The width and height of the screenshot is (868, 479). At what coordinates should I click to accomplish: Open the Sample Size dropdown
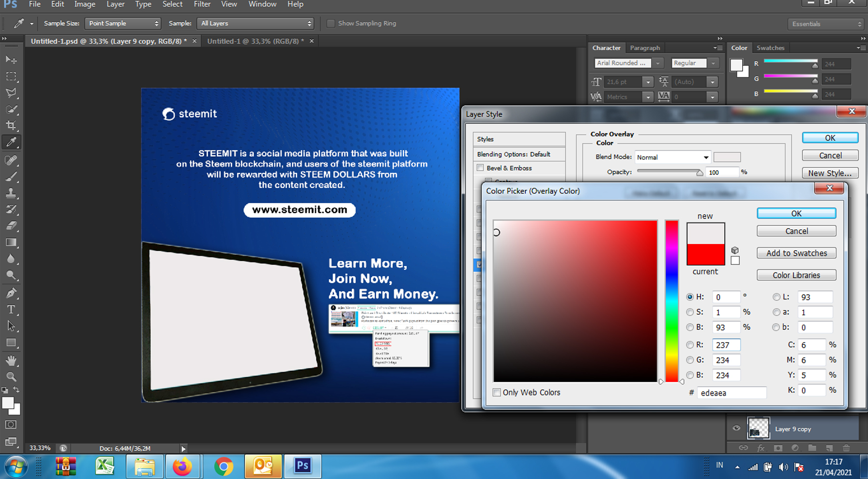122,23
